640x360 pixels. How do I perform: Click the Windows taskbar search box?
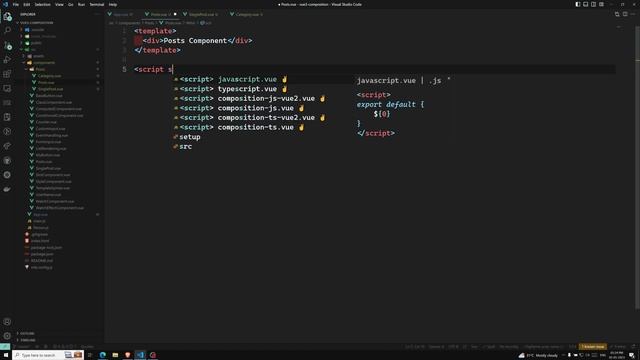48,355
